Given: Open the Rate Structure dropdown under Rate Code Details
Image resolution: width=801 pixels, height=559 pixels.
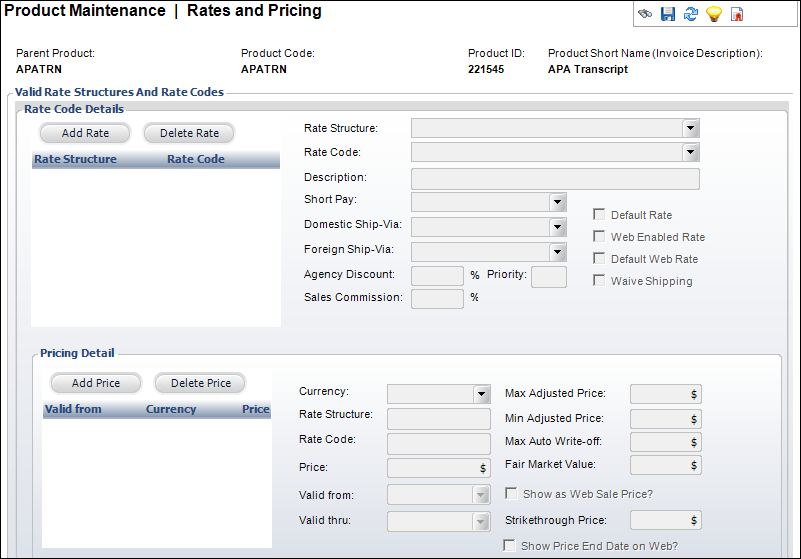Looking at the screenshot, I should [691, 128].
